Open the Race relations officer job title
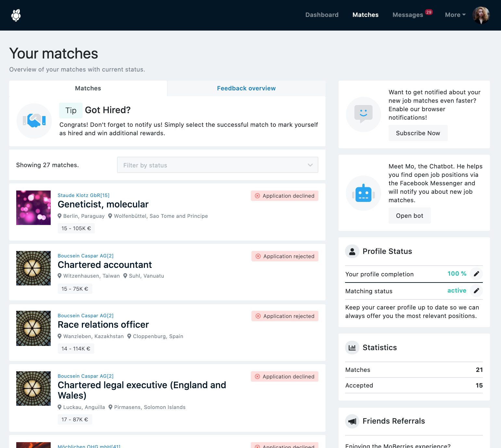 pyautogui.click(x=103, y=324)
